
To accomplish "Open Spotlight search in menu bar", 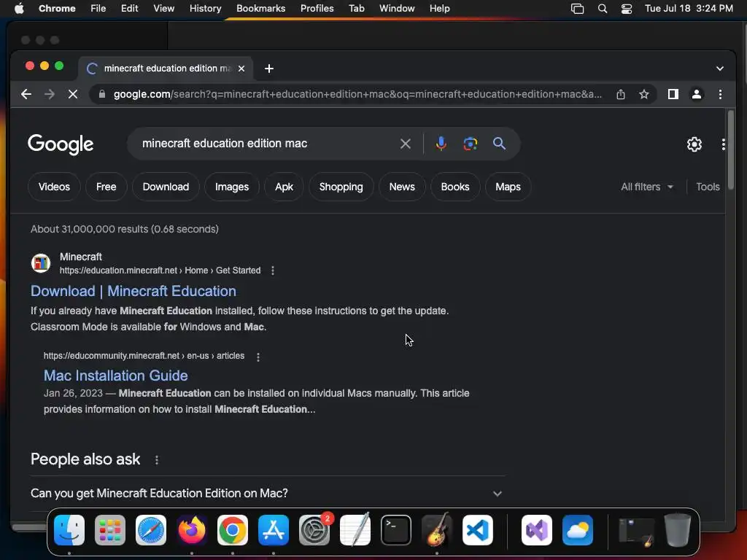I will click(602, 9).
